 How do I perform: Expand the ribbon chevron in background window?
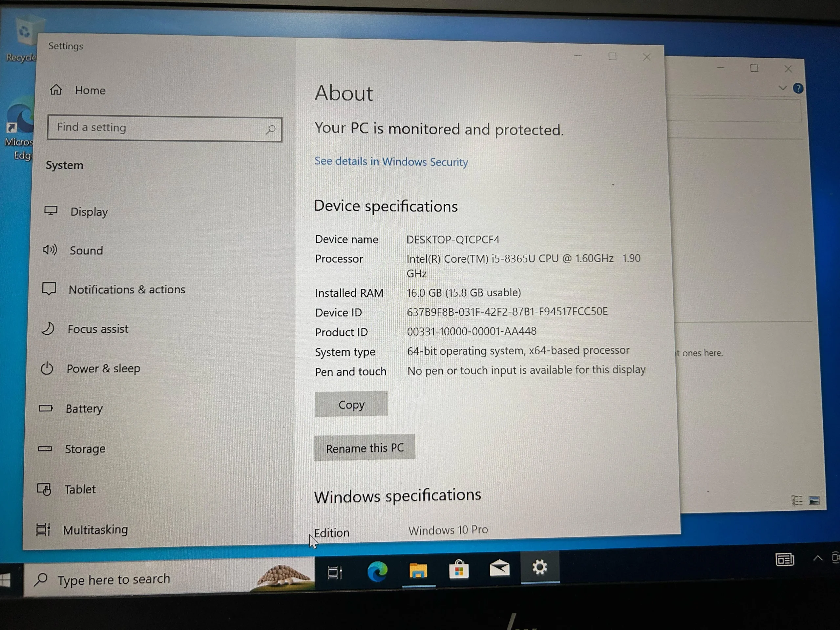(782, 88)
